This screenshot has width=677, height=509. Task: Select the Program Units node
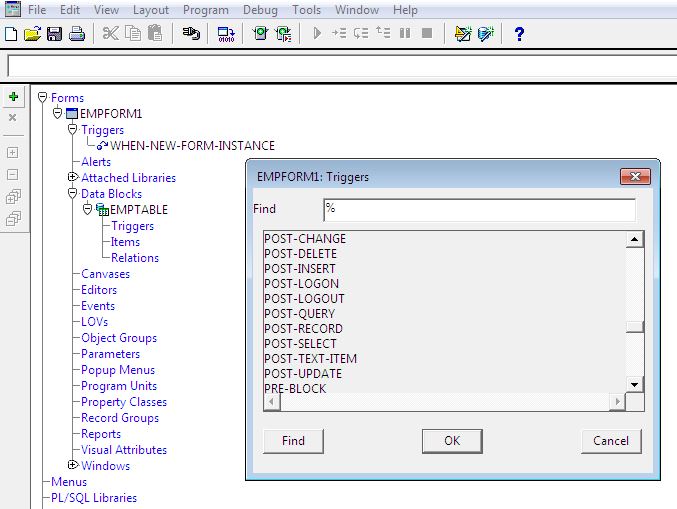[x=119, y=386]
